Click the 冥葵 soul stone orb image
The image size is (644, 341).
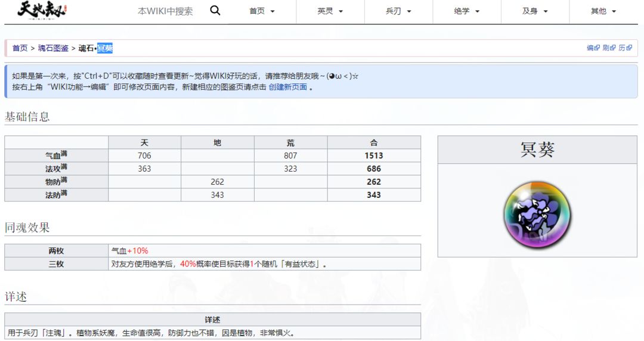tap(537, 215)
